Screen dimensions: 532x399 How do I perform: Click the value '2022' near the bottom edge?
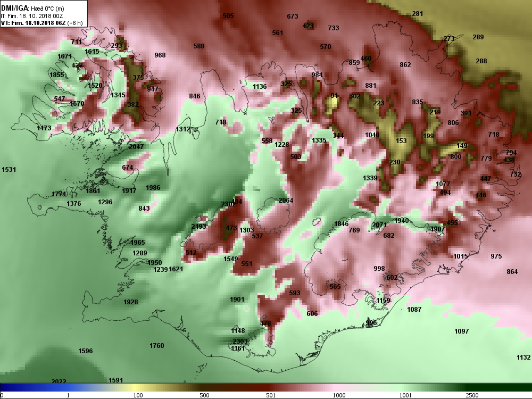(59, 381)
